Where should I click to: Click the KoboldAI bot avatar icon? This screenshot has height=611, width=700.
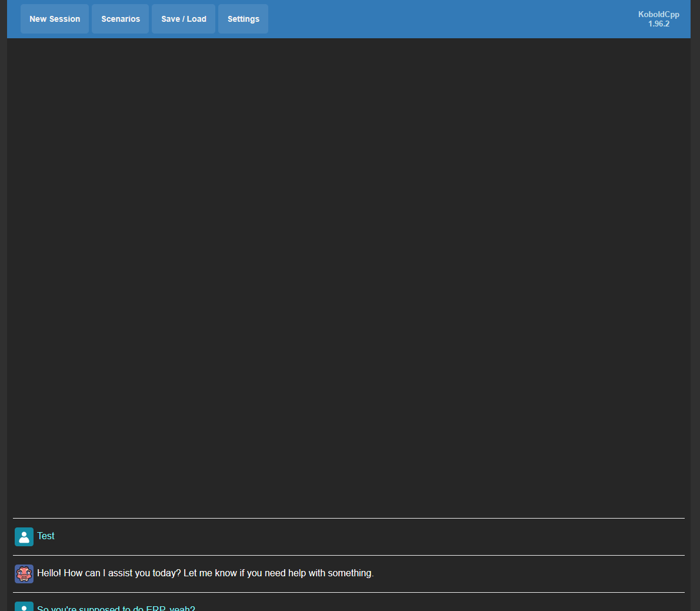tap(24, 574)
